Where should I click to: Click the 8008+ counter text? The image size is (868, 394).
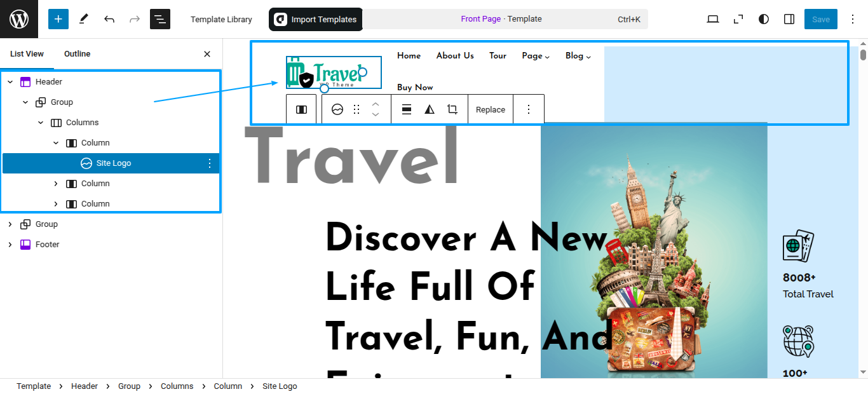click(x=799, y=278)
